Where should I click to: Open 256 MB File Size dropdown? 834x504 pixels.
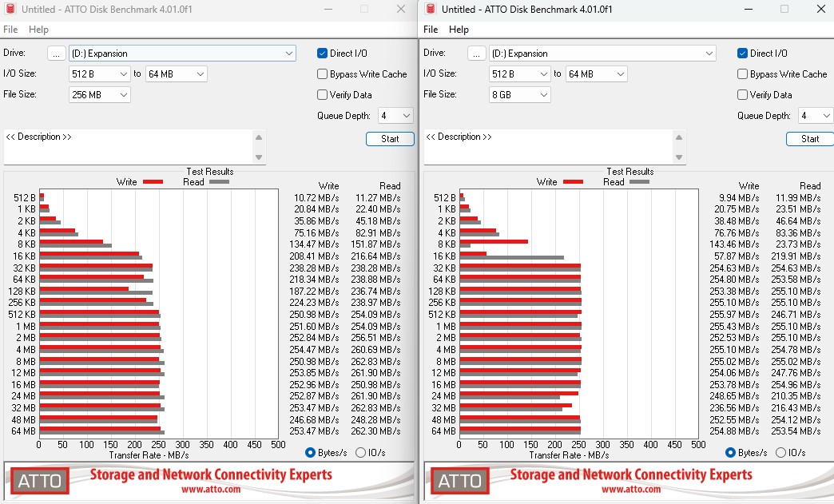point(100,94)
